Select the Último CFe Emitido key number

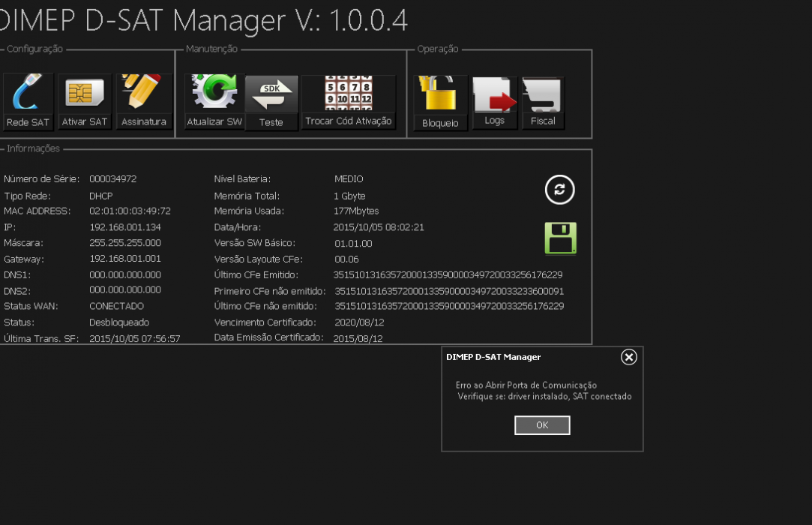coord(448,274)
